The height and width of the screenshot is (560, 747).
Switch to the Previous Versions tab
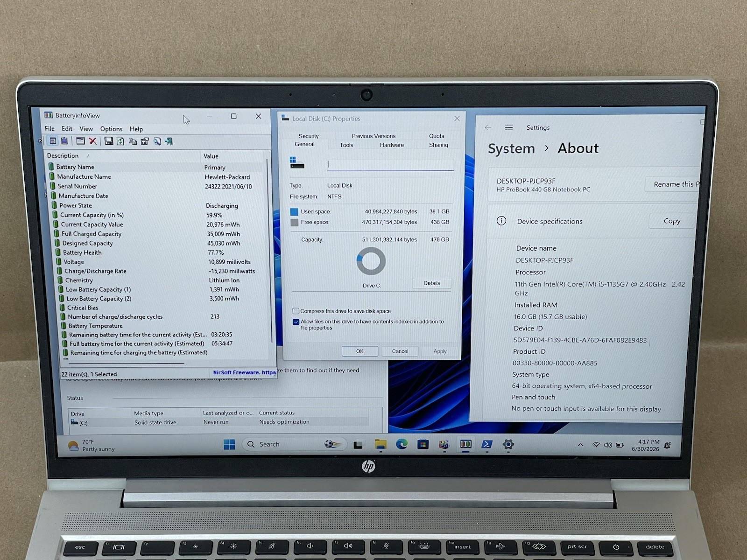[x=373, y=136]
